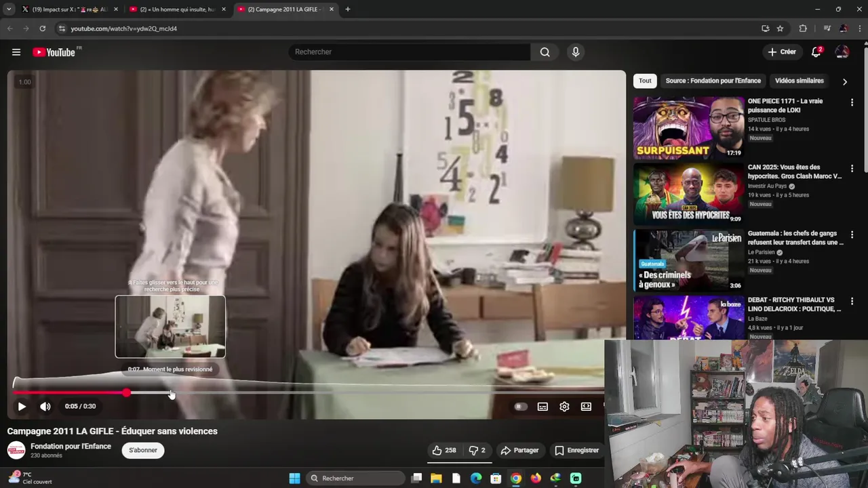Open the player settings gear

click(564, 407)
